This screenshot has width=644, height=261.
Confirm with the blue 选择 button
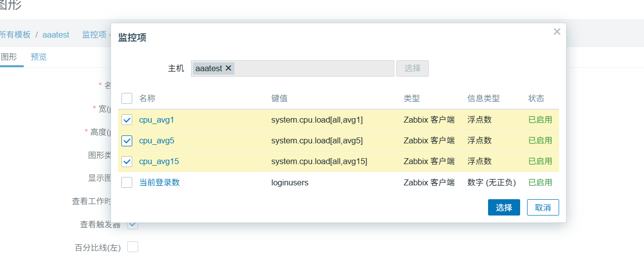(504, 208)
